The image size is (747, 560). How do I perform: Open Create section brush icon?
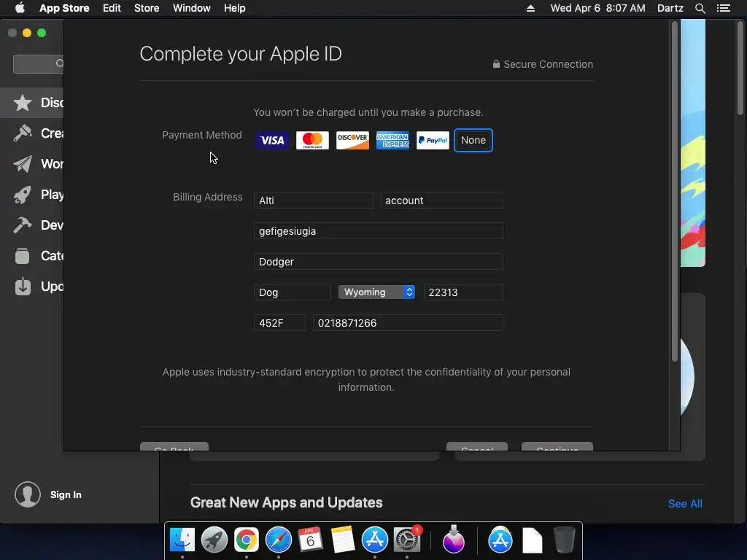(x=23, y=133)
